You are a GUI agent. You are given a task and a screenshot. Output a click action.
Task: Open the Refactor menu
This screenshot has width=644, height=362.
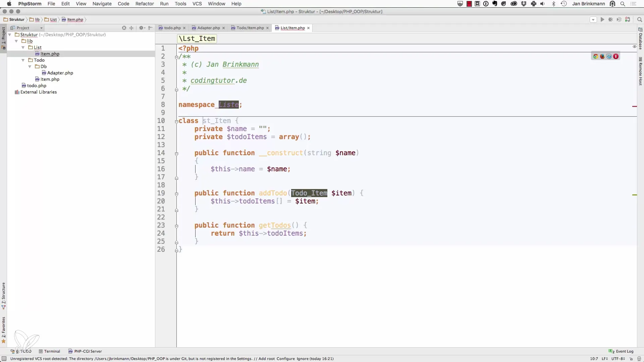tap(145, 4)
